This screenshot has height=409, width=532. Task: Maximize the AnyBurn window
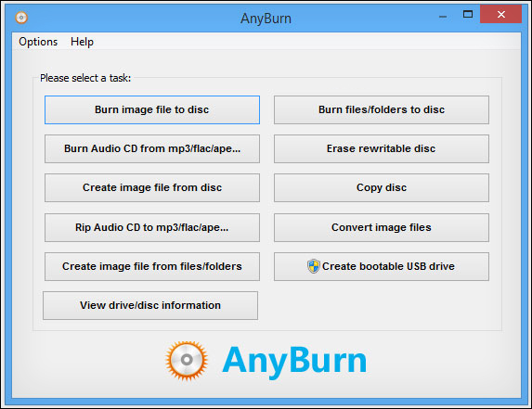click(x=468, y=14)
